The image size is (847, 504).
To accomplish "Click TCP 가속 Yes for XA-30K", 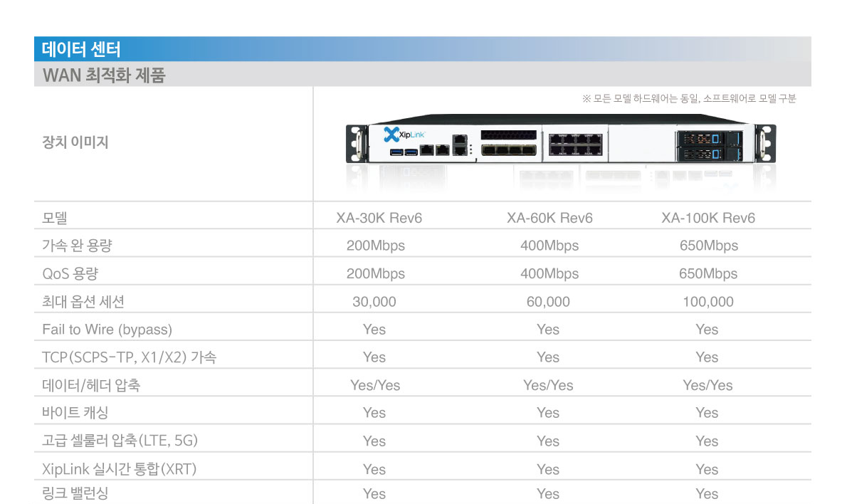I will click(374, 357).
